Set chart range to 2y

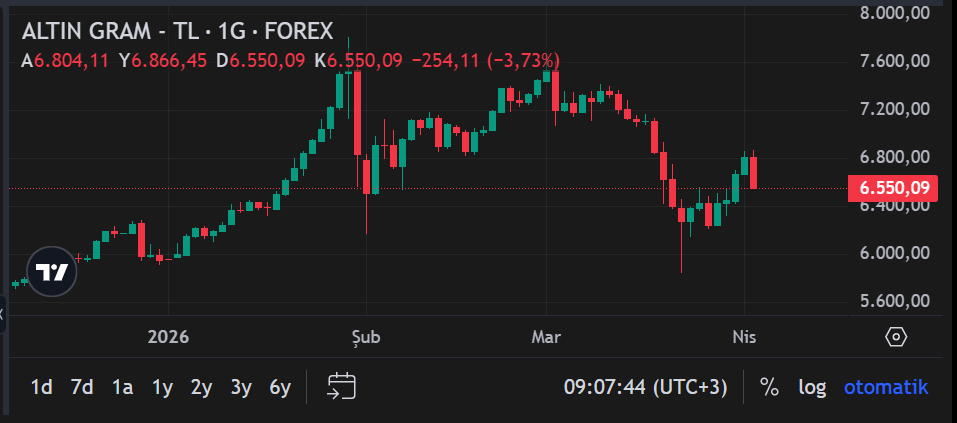coord(201,387)
